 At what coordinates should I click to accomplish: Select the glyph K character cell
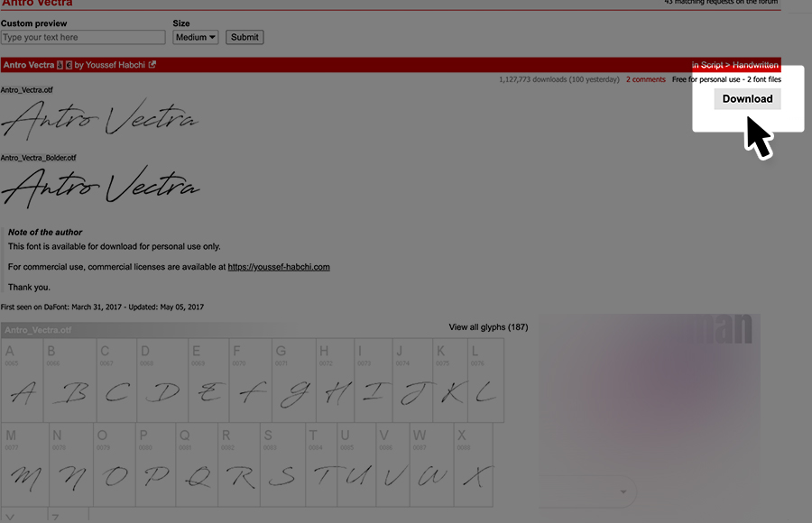pyautogui.click(x=449, y=380)
